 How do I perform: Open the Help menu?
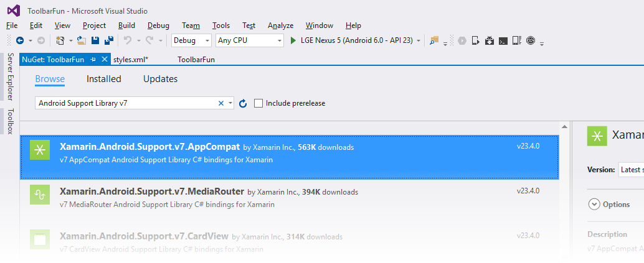click(353, 25)
